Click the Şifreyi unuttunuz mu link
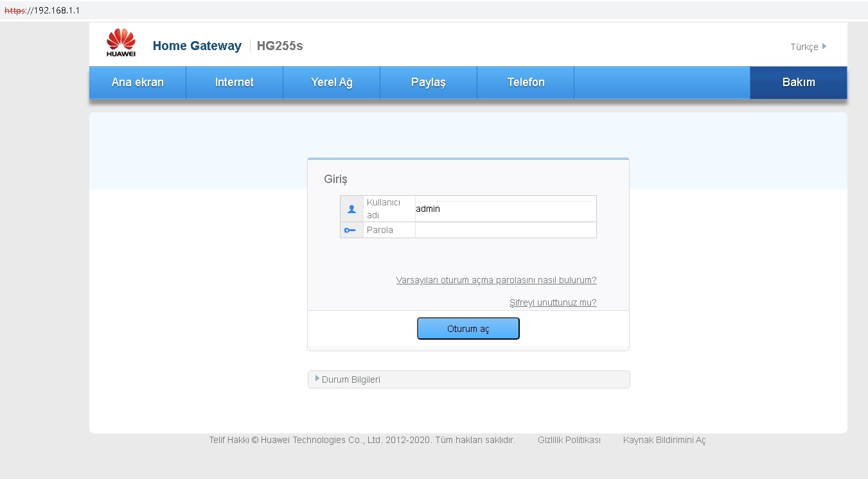 (553, 302)
